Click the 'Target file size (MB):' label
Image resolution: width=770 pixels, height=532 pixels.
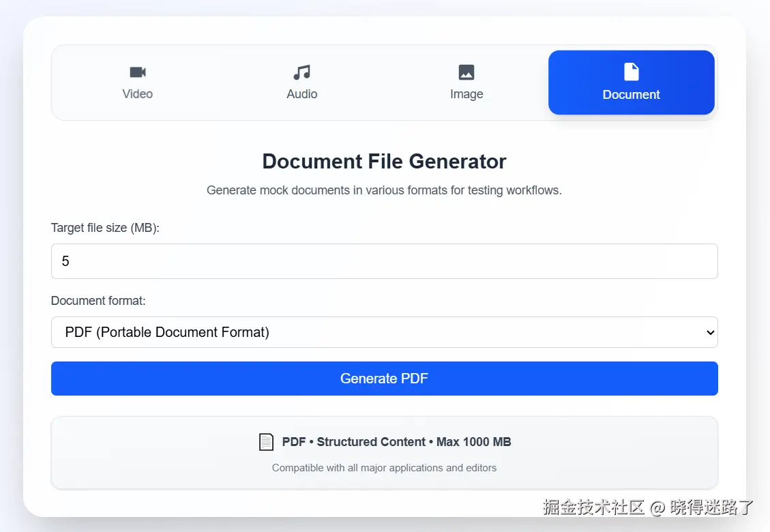[x=105, y=228]
